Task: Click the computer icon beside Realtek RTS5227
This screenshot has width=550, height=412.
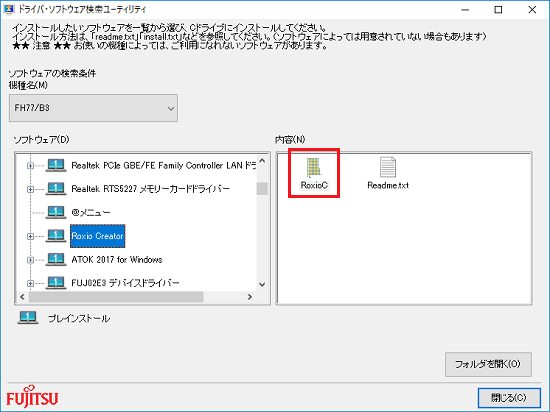Action: [x=56, y=189]
